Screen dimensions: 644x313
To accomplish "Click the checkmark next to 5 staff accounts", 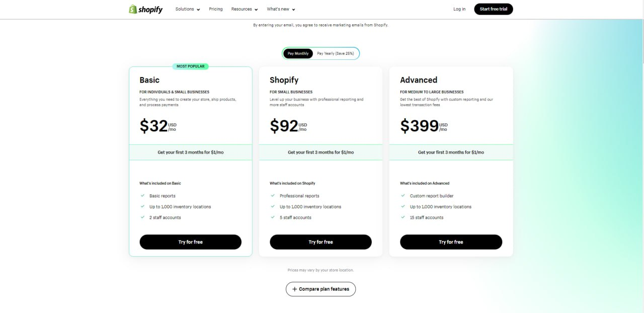I will 273,217.
